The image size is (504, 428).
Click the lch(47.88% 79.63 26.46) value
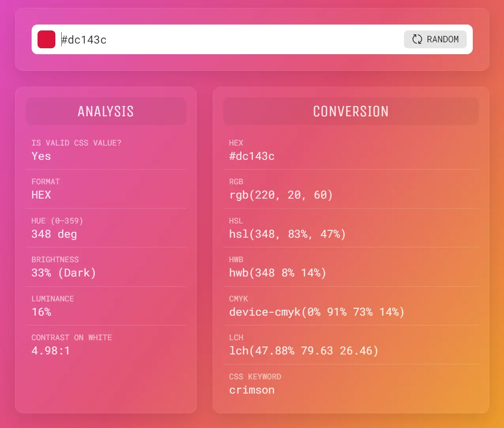(304, 351)
